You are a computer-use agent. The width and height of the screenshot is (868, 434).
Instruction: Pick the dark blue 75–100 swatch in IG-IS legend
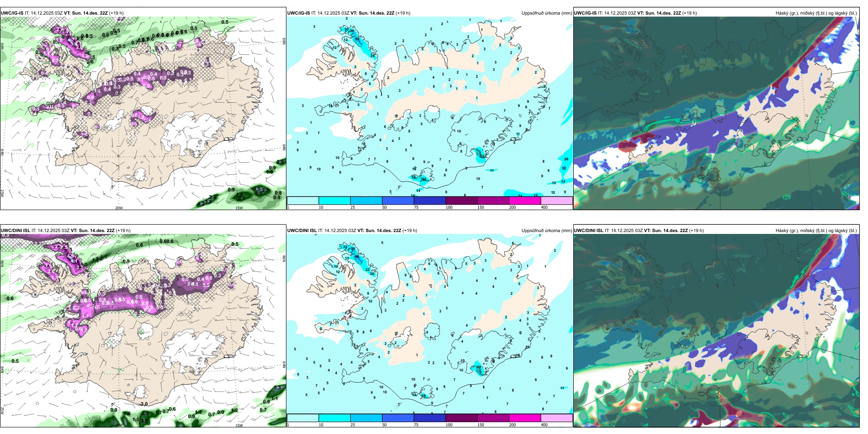430,201
